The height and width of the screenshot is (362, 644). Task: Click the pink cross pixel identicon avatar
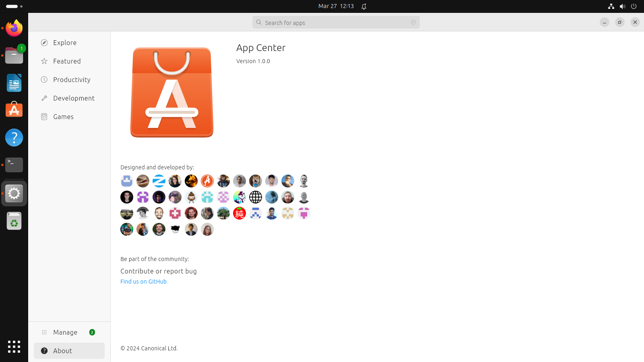coord(175,213)
